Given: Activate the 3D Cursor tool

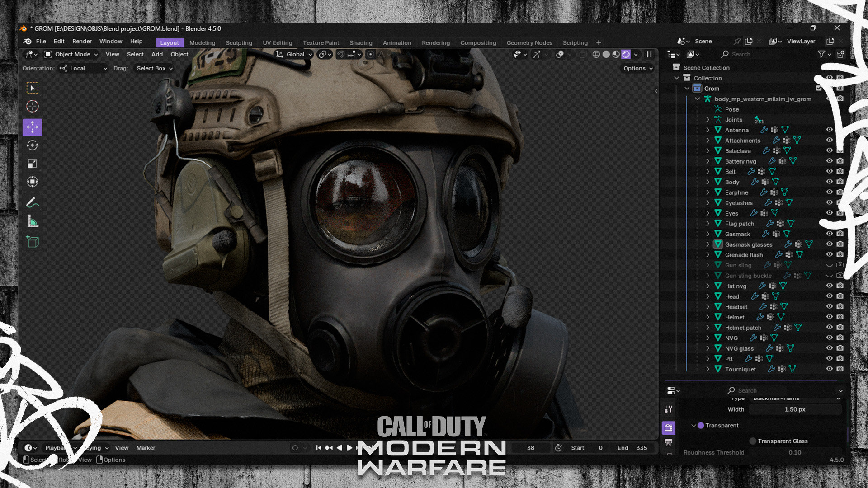Looking at the screenshot, I should click(x=32, y=106).
